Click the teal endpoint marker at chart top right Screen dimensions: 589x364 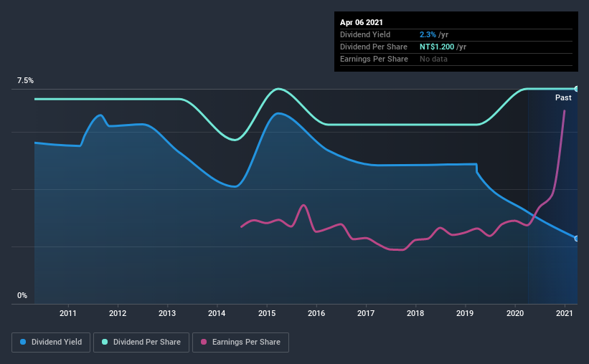pos(576,89)
